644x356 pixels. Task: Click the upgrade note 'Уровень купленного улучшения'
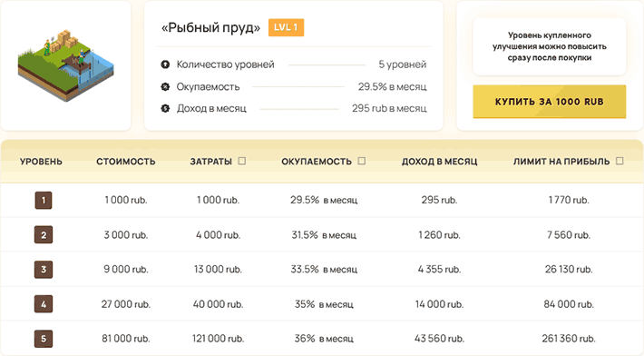point(549,46)
